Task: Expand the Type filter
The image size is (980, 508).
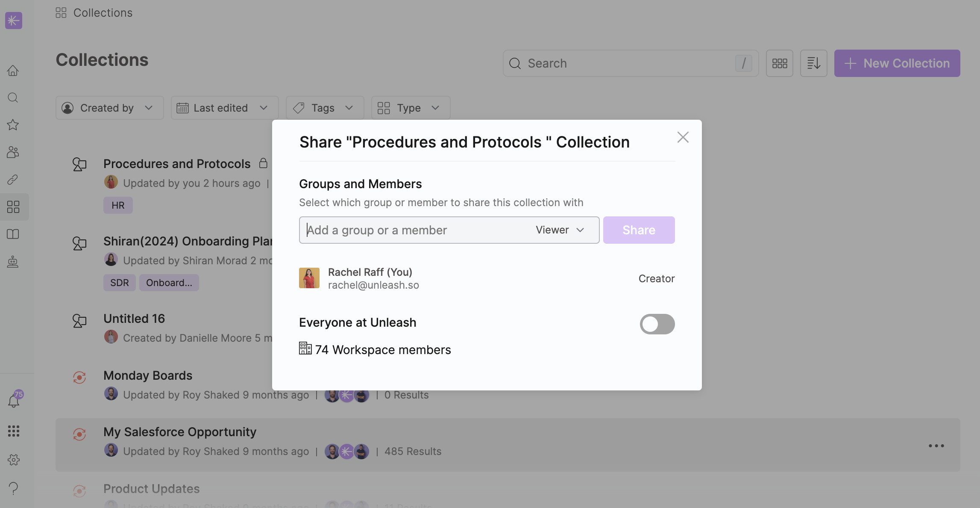Action: tap(411, 108)
